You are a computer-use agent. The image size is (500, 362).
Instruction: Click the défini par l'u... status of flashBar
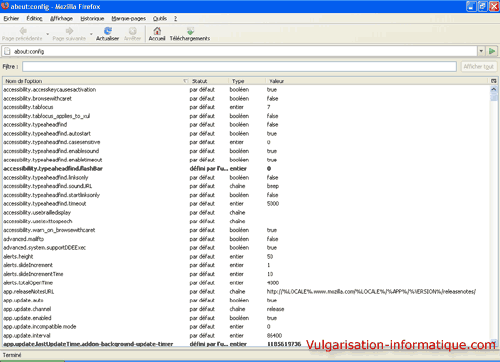tap(209, 168)
